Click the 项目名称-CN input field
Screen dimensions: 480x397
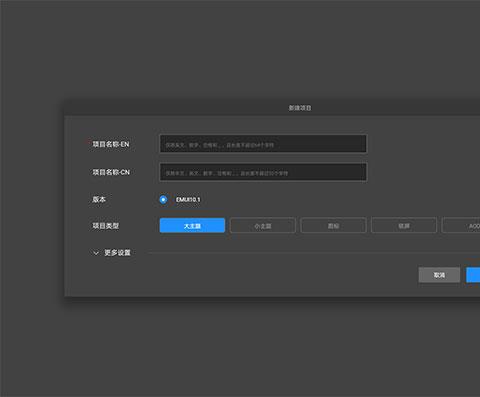pos(263,172)
